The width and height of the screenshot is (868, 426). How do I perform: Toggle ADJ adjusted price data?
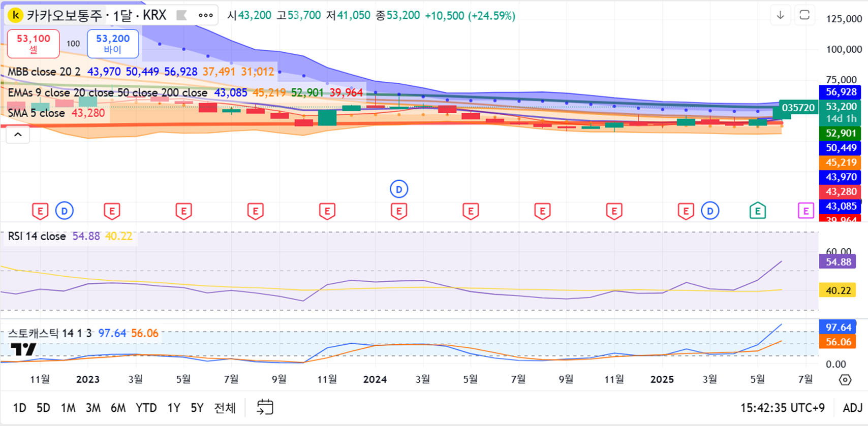coord(852,408)
